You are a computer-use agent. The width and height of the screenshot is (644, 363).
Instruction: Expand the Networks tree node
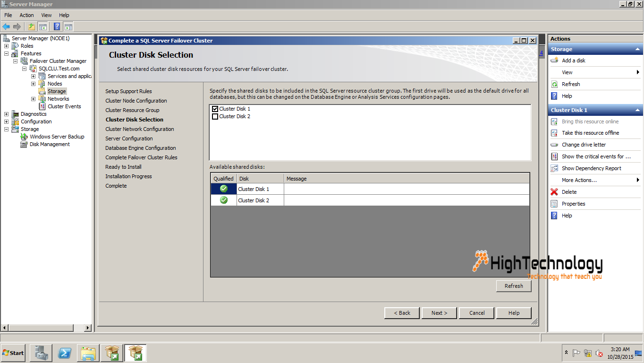coord(33,99)
